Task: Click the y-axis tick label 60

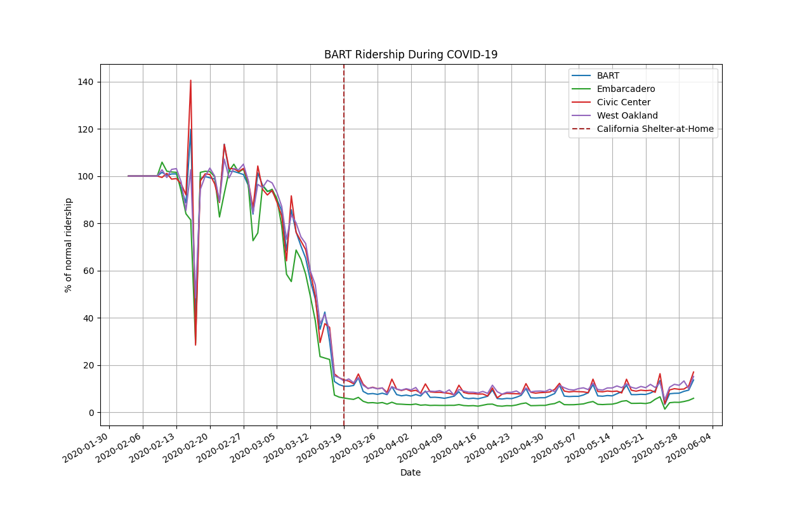Action: click(88, 271)
